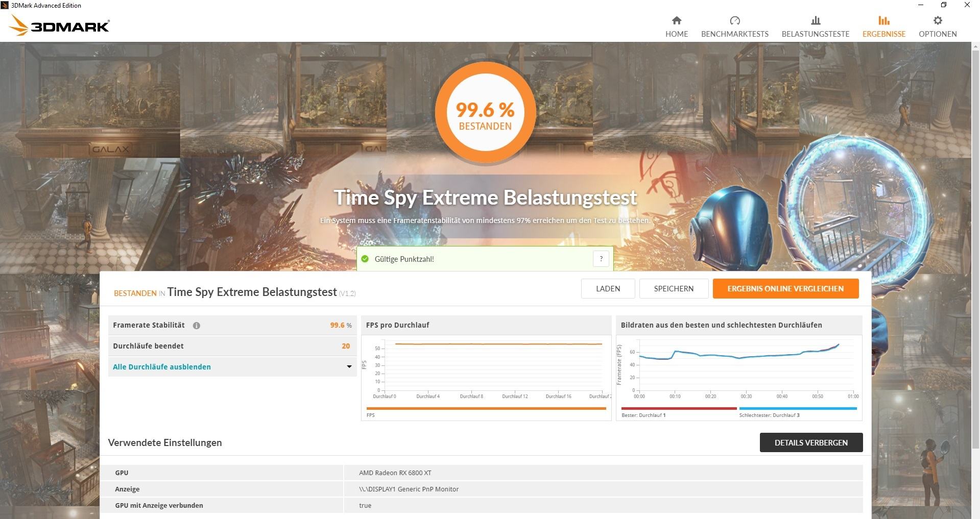Click the Optionen gear icon
The height and width of the screenshot is (519, 980).
pos(938,20)
